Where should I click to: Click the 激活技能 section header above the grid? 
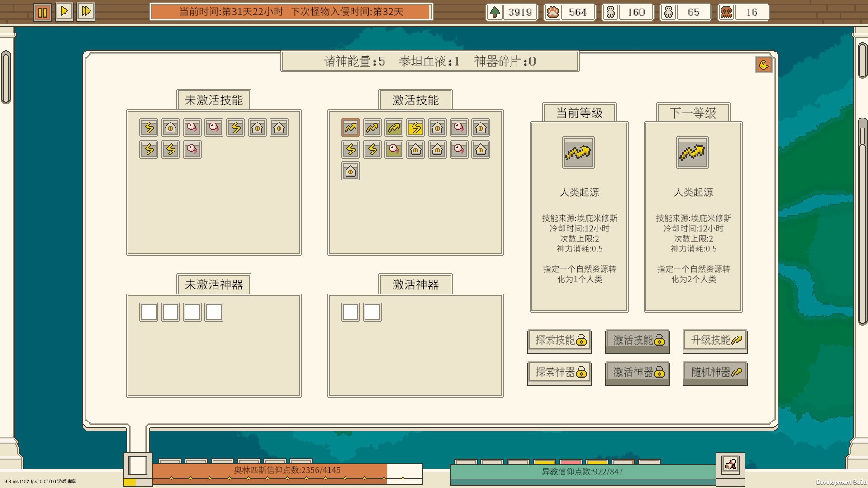[x=416, y=100]
